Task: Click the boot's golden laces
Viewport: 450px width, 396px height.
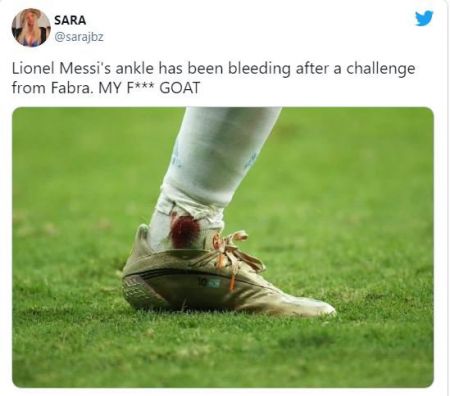Action: [233, 253]
